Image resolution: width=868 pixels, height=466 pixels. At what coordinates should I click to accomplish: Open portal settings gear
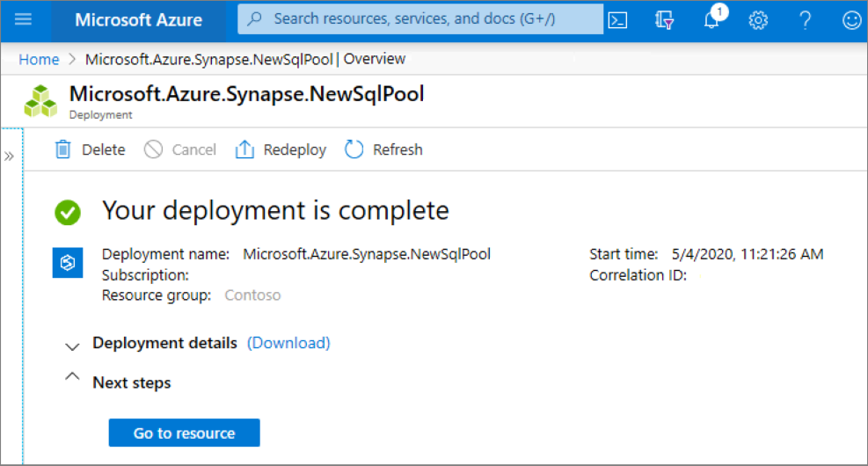(758, 19)
